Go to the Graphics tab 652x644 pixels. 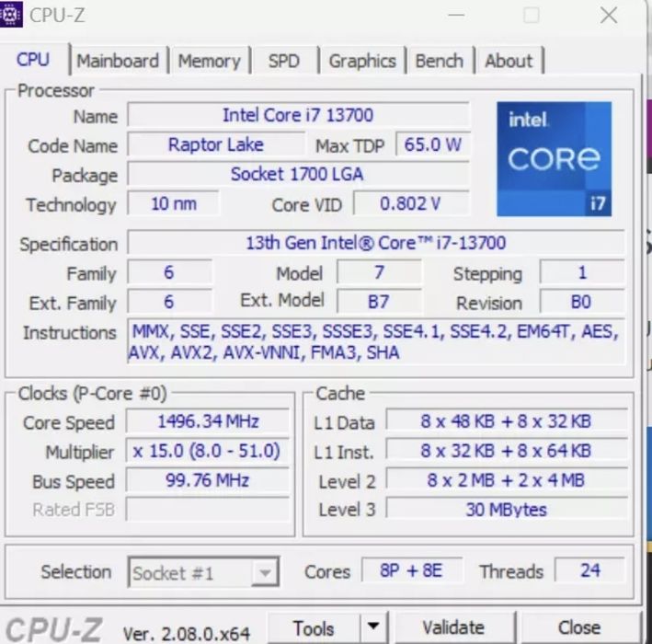[362, 61]
